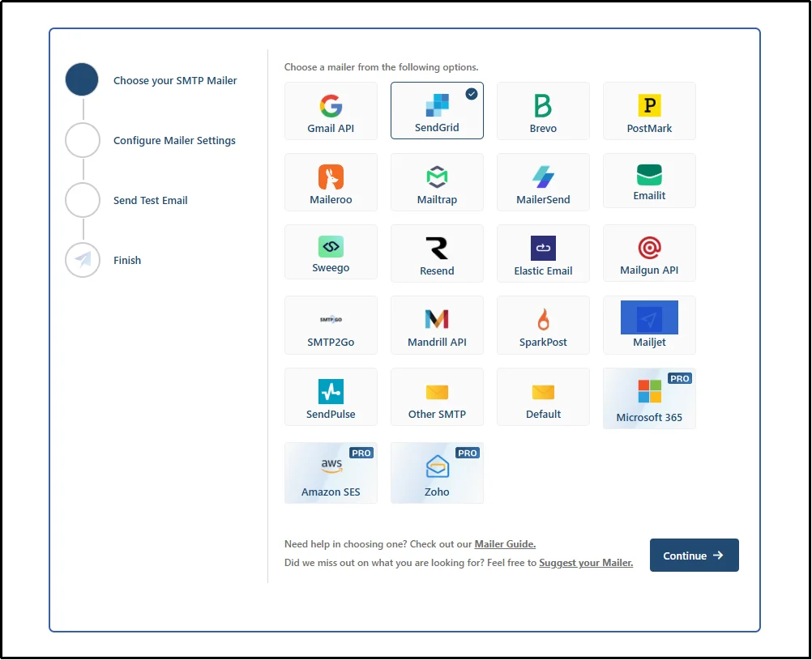This screenshot has width=812, height=660.
Task: Jump to the Send Test Email step
Action: tap(150, 200)
